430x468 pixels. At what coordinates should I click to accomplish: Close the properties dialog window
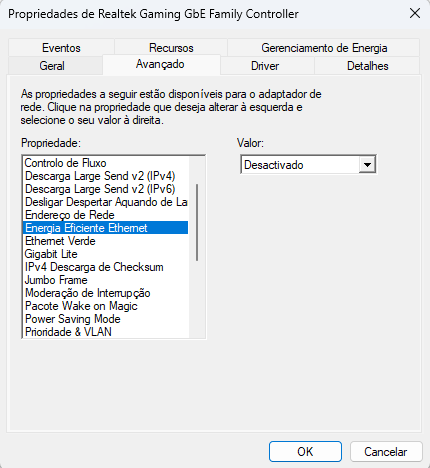(415, 14)
